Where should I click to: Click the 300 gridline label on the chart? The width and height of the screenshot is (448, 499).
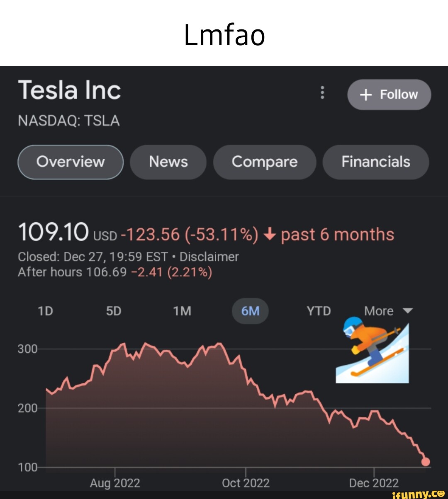tap(27, 349)
